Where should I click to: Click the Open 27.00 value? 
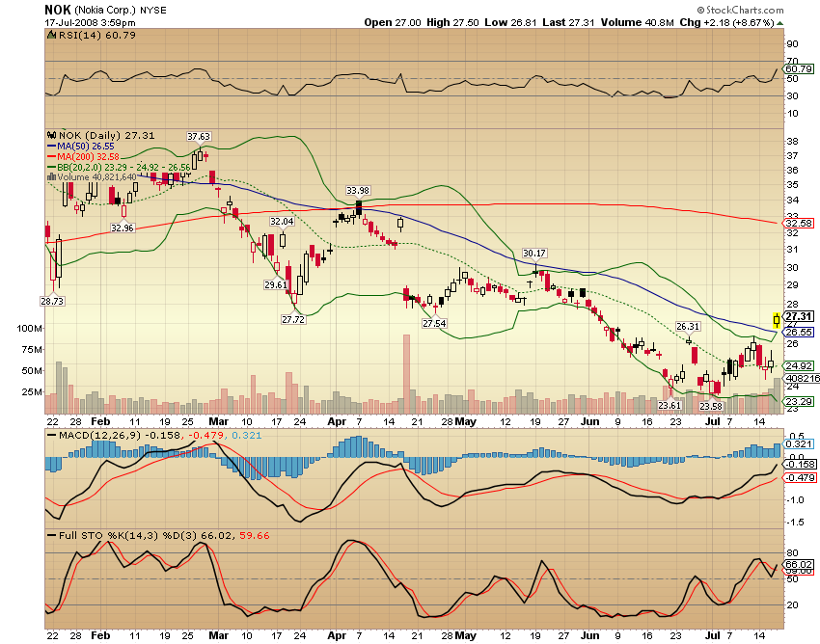pyautogui.click(x=393, y=22)
